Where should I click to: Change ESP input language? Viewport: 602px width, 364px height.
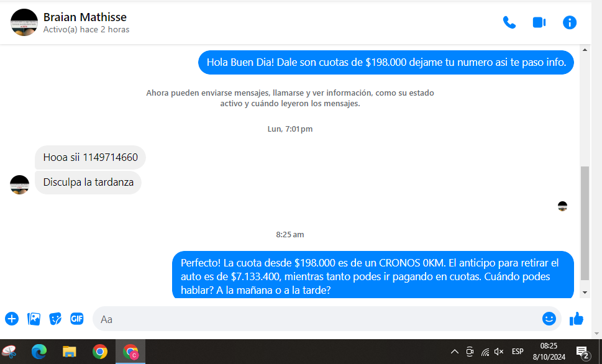[x=518, y=352]
